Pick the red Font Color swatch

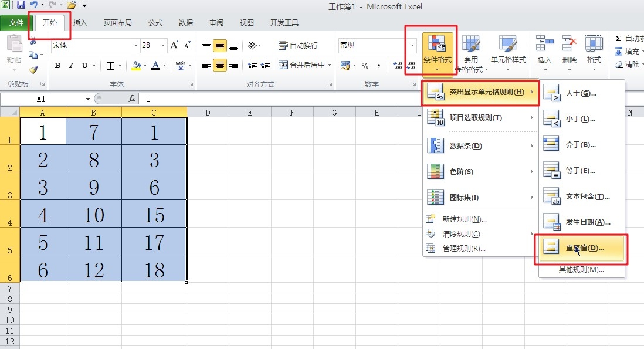point(155,66)
